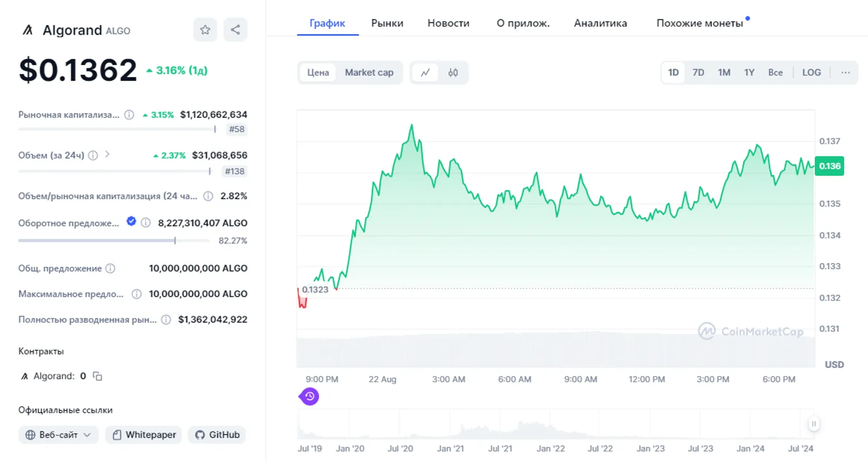Image resolution: width=868 pixels, height=461 pixels.
Task: Set chart range to Все
Action: [x=775, y=73]
